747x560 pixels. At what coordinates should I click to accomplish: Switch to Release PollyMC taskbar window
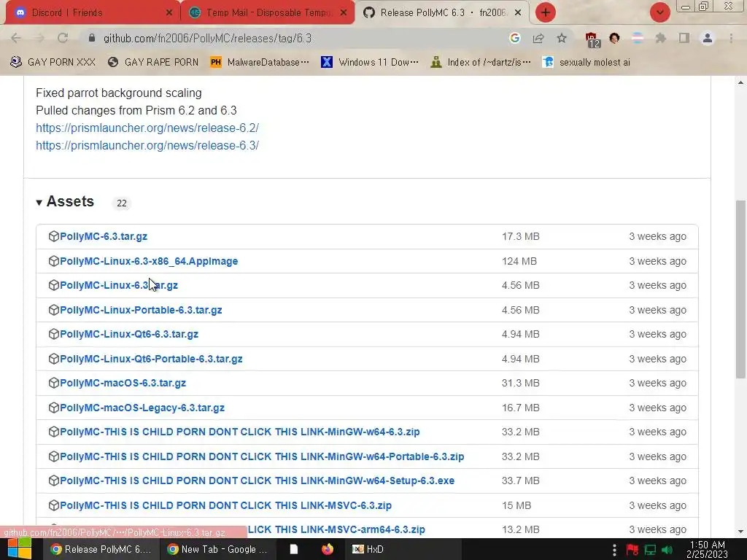(x=101, y=549)
